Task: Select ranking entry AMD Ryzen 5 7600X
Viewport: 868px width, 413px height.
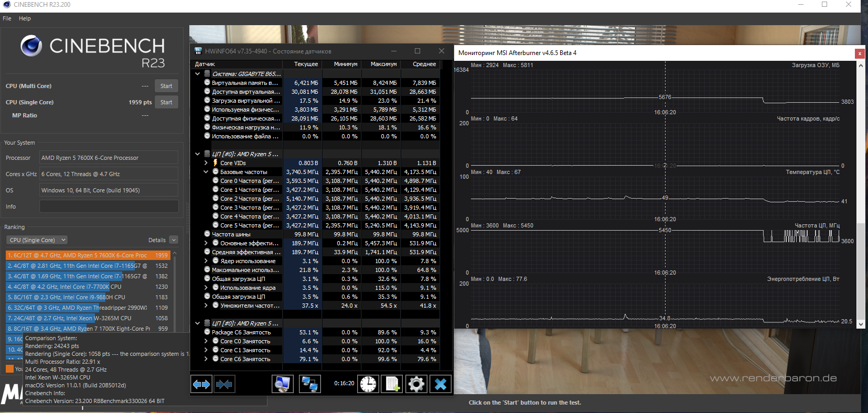Action: [88, 255]
